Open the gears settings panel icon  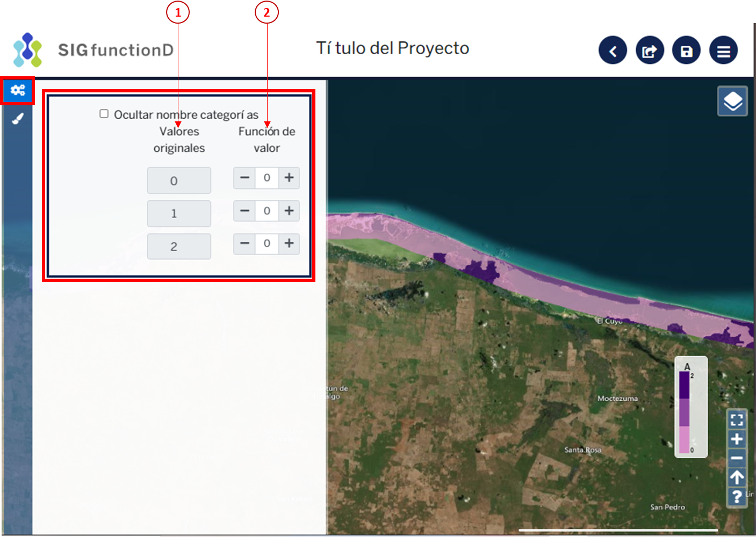(18, 90)
